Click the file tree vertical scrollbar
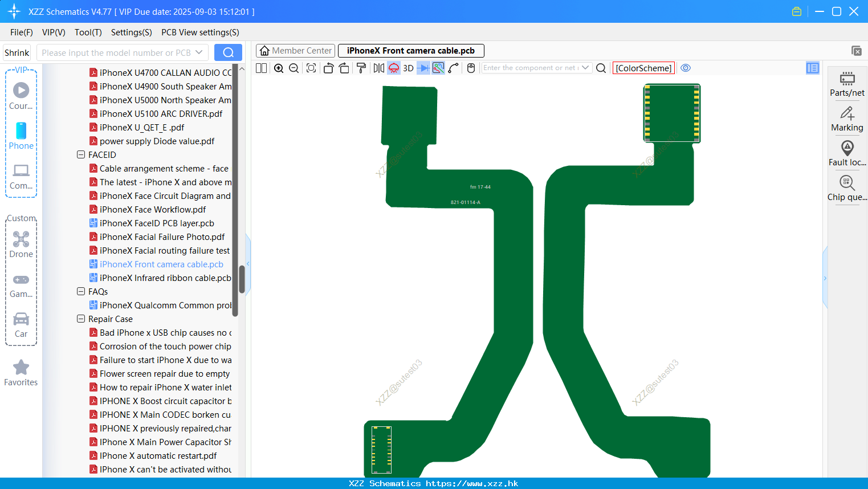The image size is (868, 489). (242, 279)
